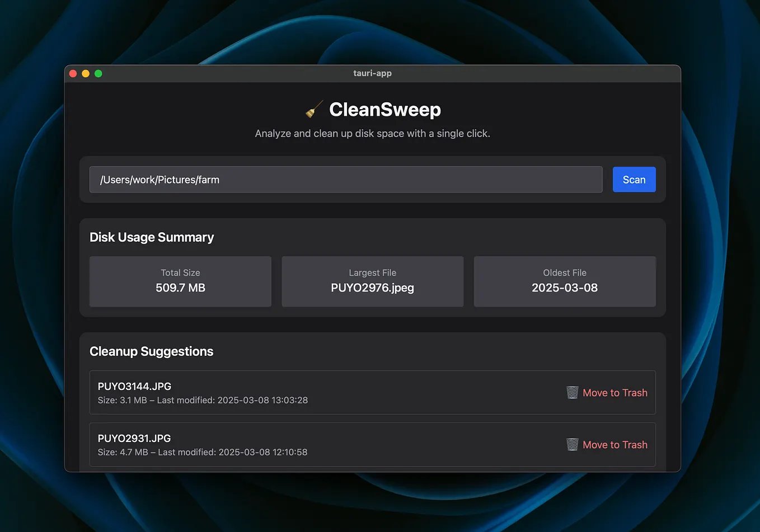Select the path text /Users/work/Pictures/farm
Image resolution: width=760 pixels, height=532 pixels.
click(159, 180)
